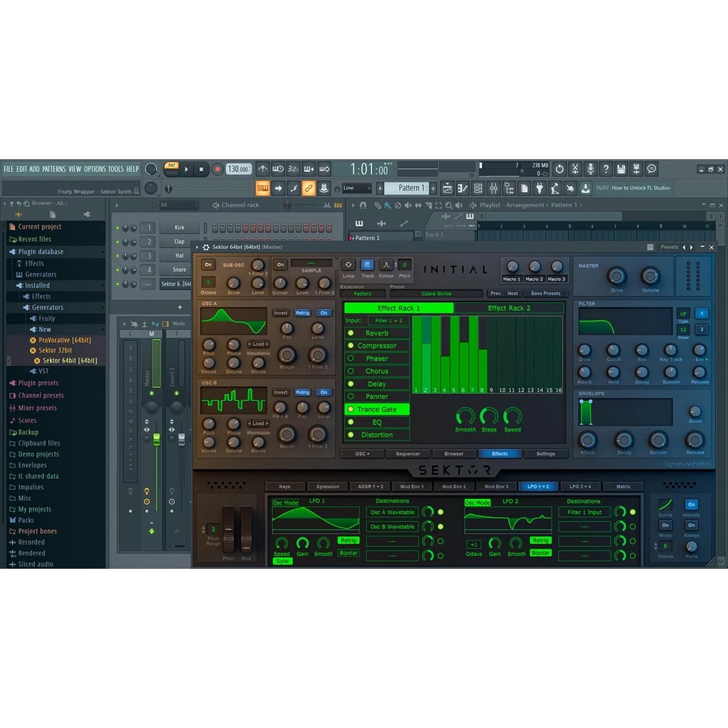Open the Cobra Strike preset selector
Screen dimensions: 728x728
pos(436,294)
